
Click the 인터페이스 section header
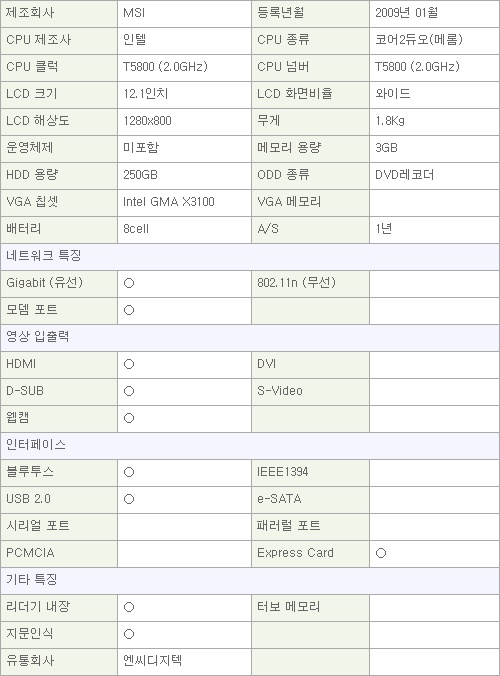coord(250,445)
